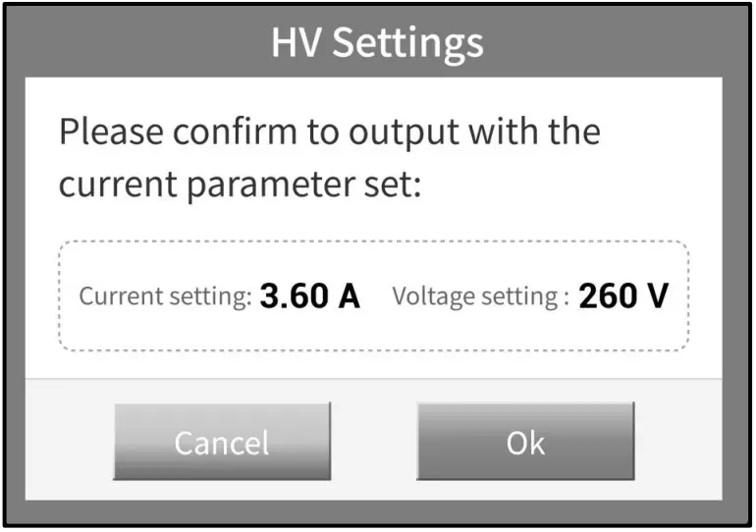
Task: Click the word "Please" starting the prompt
Action: [98, 132]
